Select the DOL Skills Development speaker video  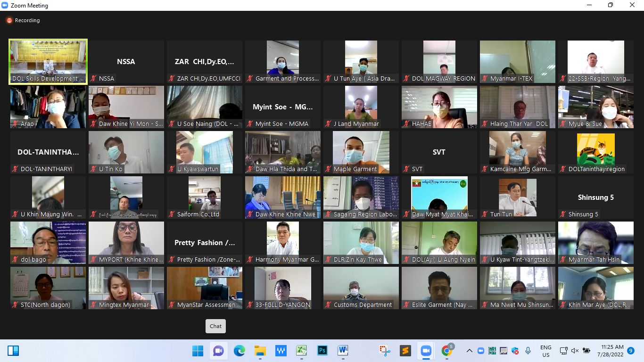tap(48, 62)
